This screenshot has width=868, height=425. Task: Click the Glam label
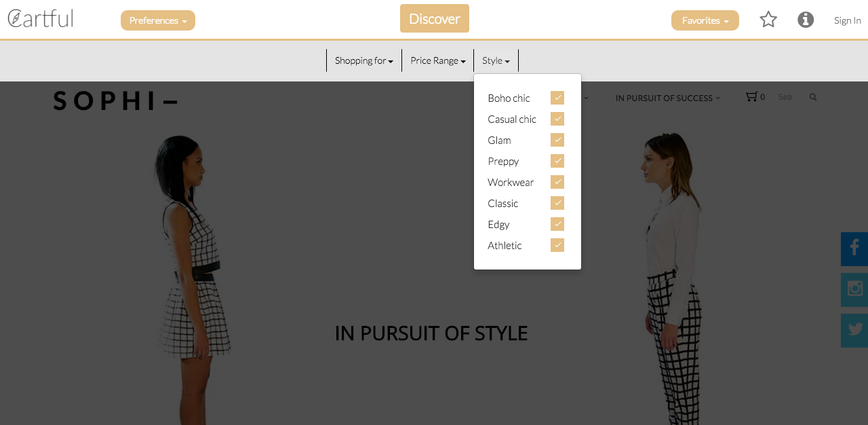click(500, 140)
